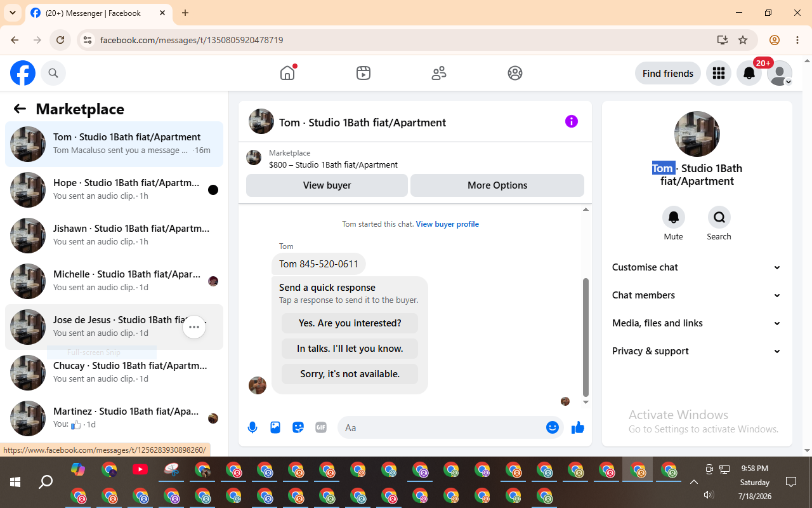Open the Groups icon in top navigation
The height and width of the screenshot is (508, 812).
coord(515,73)
